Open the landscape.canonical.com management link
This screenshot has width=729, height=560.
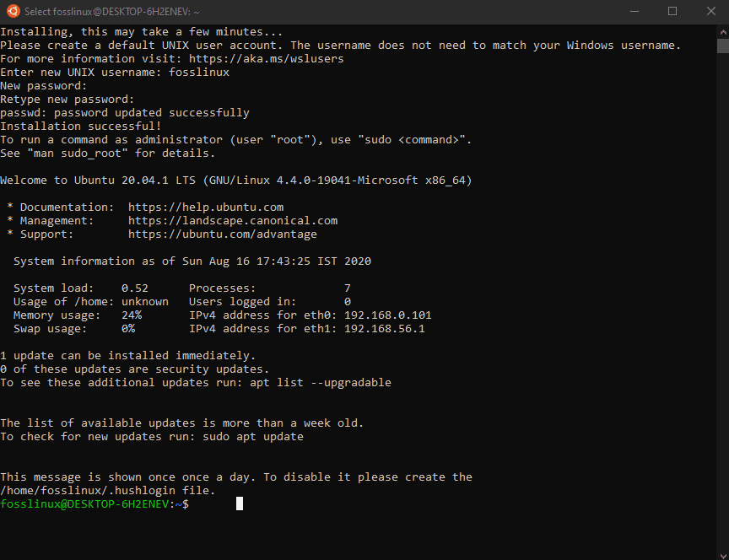point(232,220)
